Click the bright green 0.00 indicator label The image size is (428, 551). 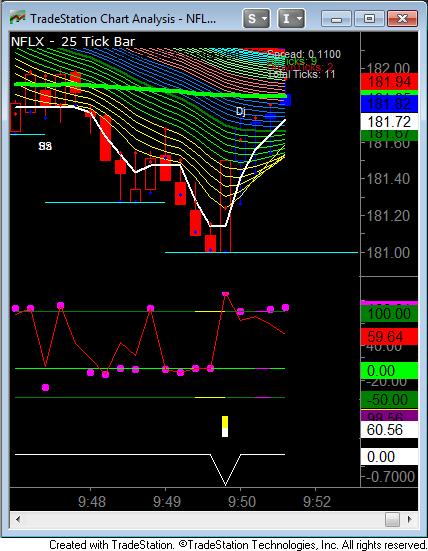(389, 371)
